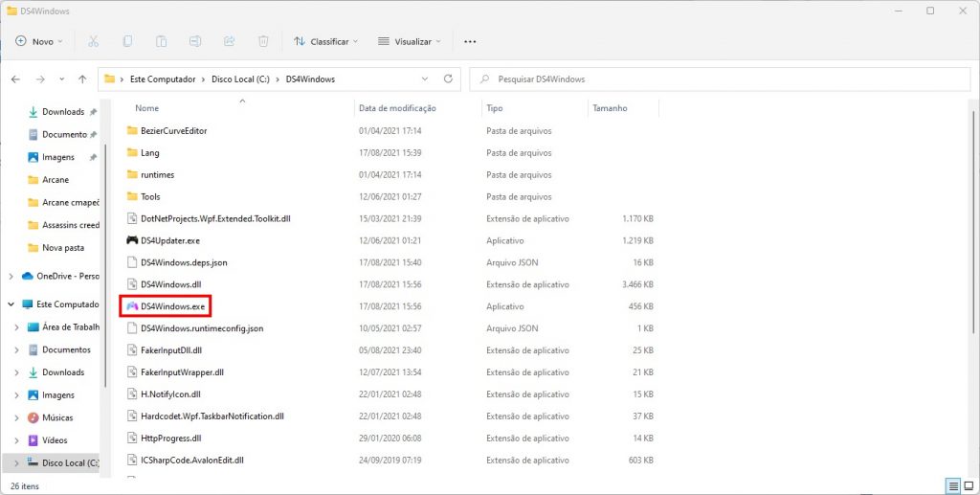Switch to details view layout icon
This screenshot has width=980, height=495.
pyautogui.click(x=953, y=485)
